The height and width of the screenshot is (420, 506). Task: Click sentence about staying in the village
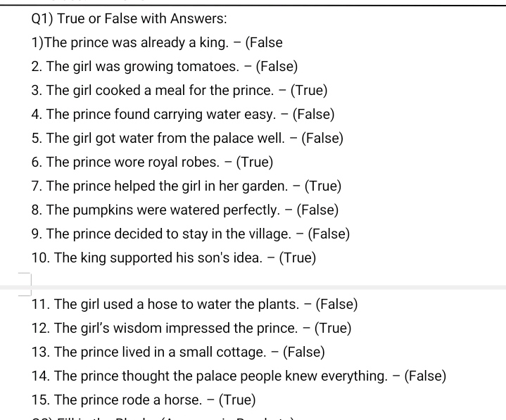coord(168,234)
